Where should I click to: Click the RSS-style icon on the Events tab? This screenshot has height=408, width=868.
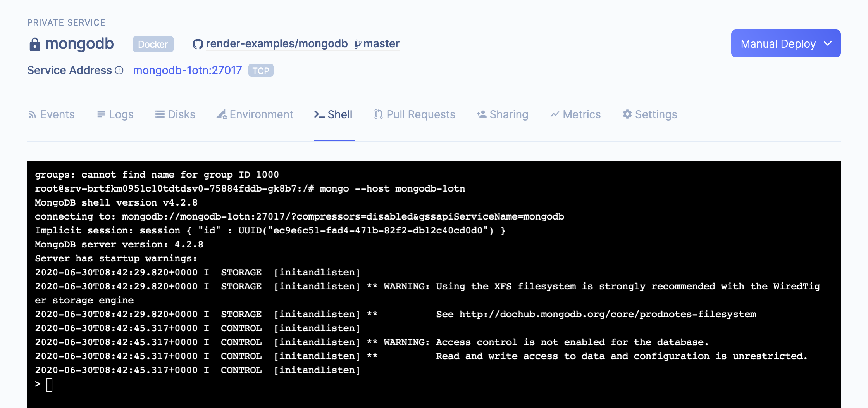(x=32, y=114)
